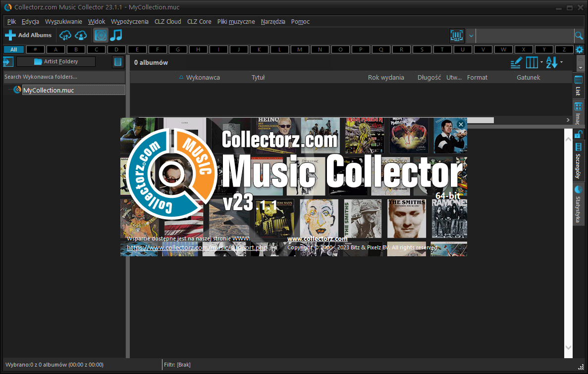The image size is (588, 374).
Task: Open the Wyszukiwanie menu
Action: coord(63,22)
